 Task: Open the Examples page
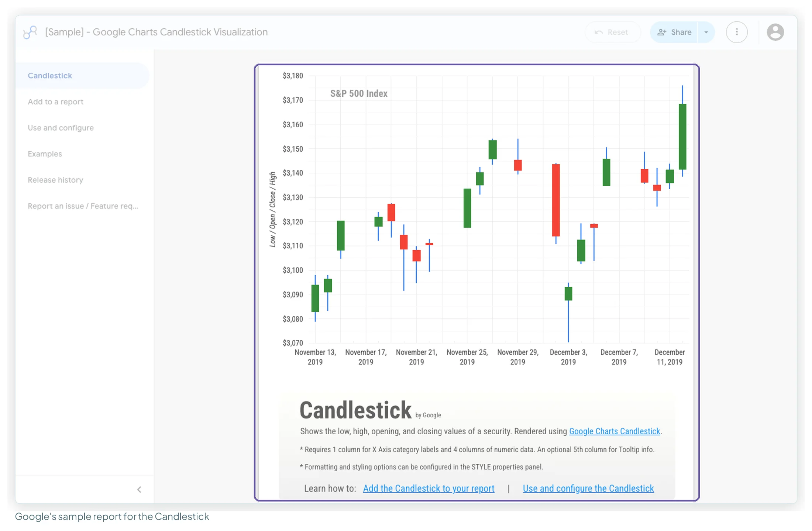45,154
